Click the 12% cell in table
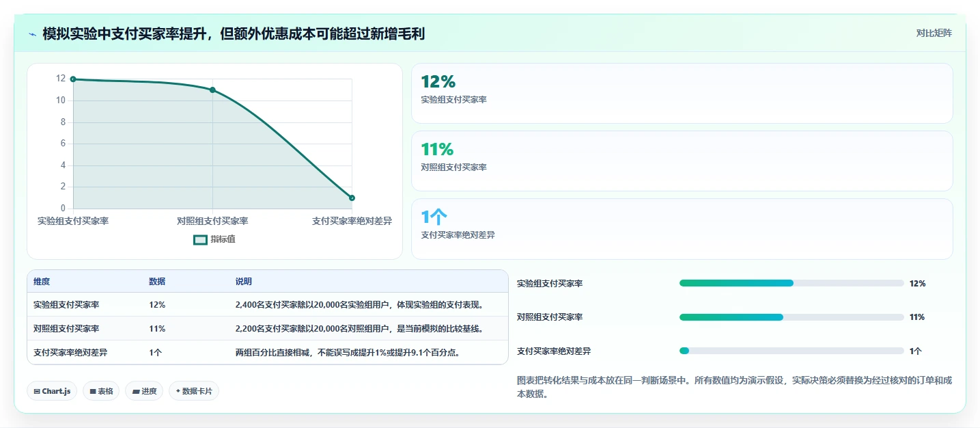980x428 pixels. [157, 305]
